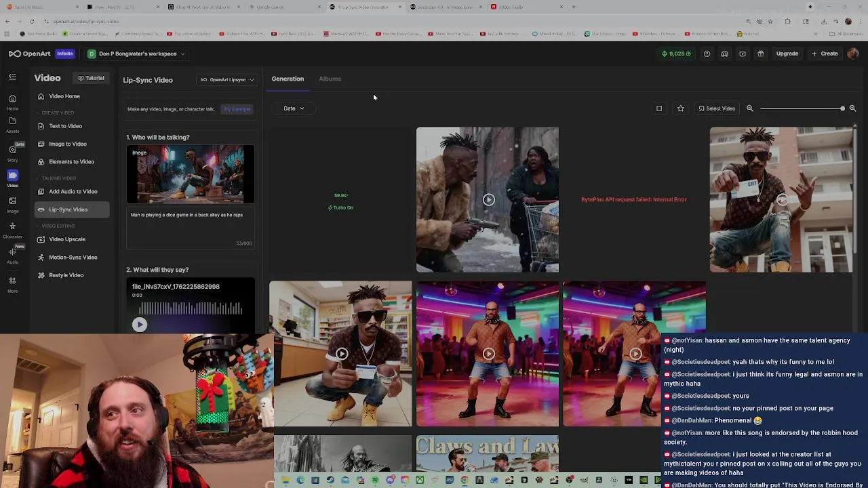Image resolution: width=868 pixels, height=488 pixels.
Task: Open the gift rewards icon
Action: pos(760,54)
